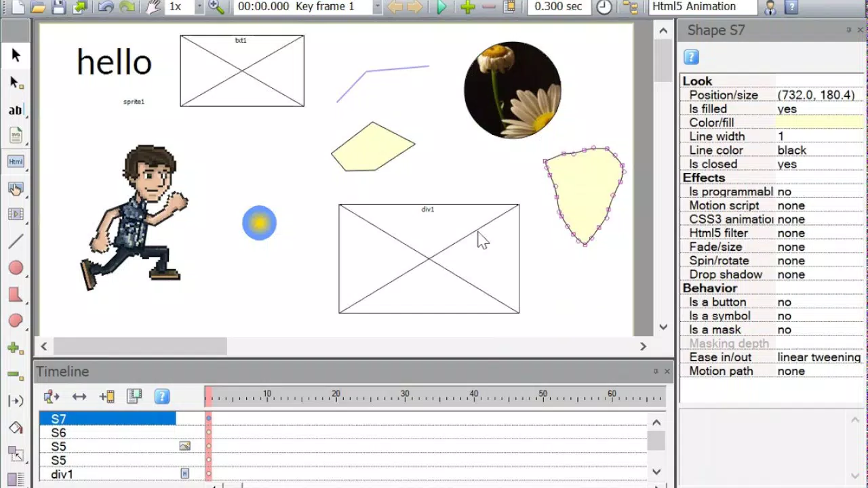Choose the red polygon shape tool
Image resolution: width=868 pixels, height=488 pixels.
[16, 295]
